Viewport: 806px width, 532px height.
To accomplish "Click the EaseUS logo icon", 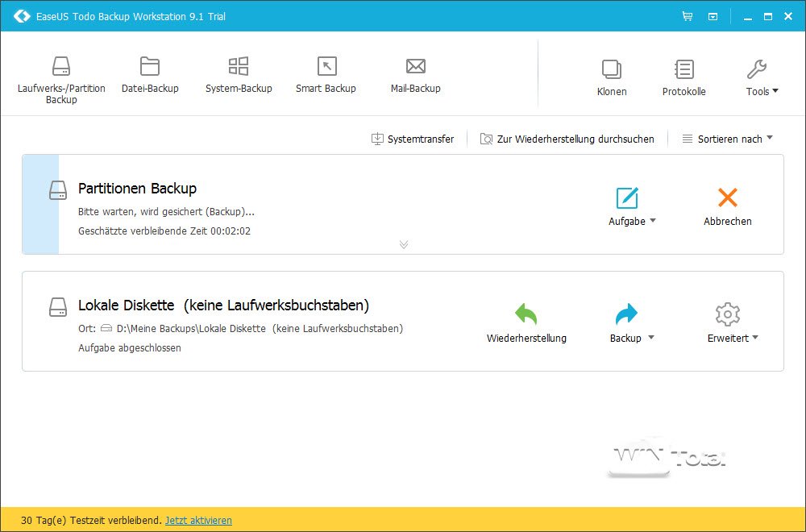I will click(x=22, y=16).
